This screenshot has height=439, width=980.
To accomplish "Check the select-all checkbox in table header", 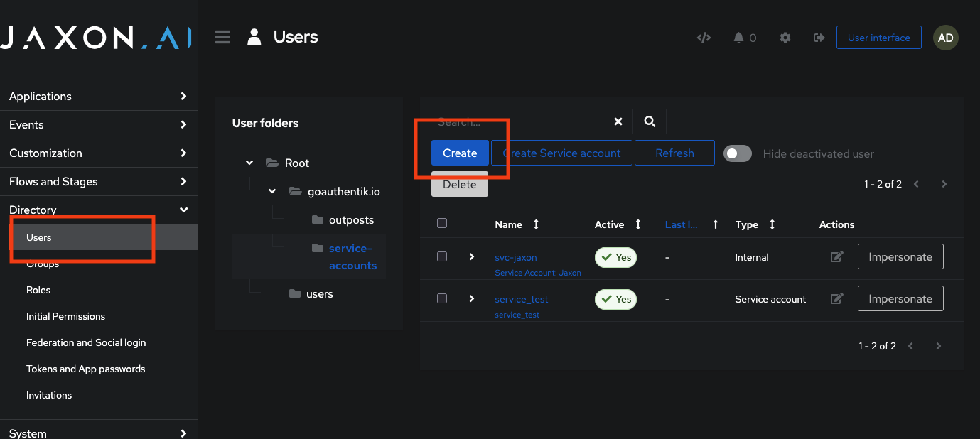I will click(441, 222).
